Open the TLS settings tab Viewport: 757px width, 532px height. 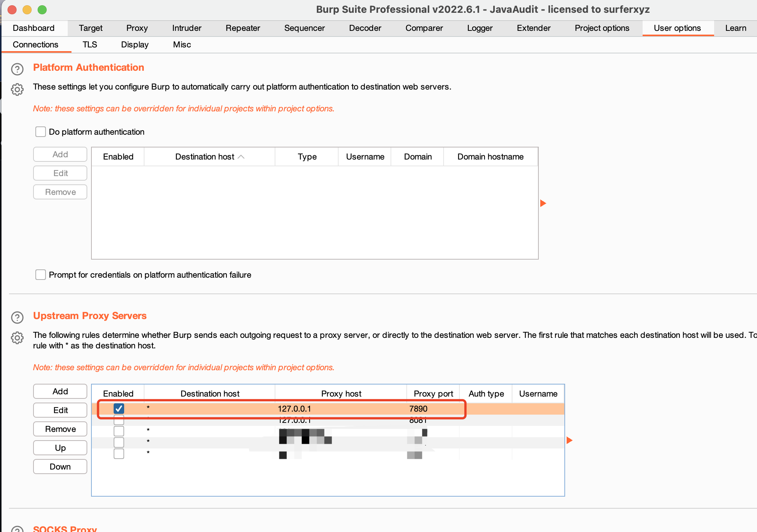pos(90,44)
